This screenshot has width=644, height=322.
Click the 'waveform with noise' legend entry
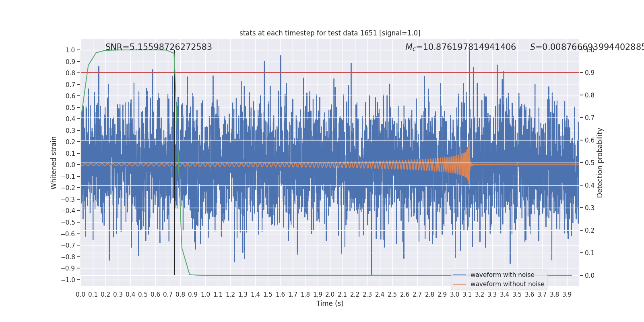pos(502,275)
